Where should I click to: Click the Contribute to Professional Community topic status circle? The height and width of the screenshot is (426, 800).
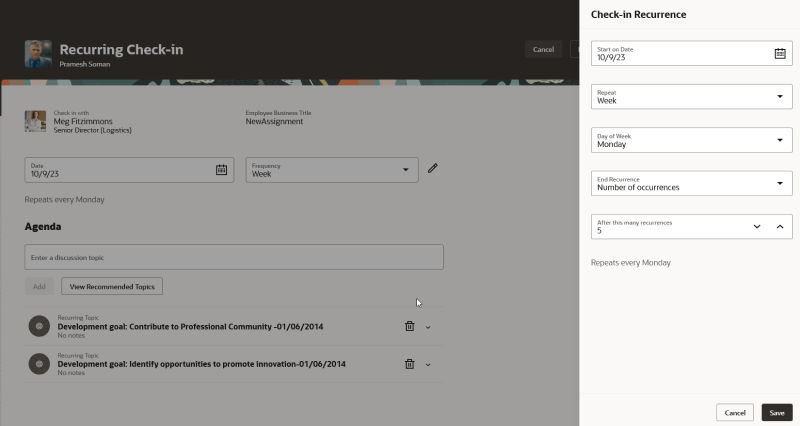[x=39, y=327]
